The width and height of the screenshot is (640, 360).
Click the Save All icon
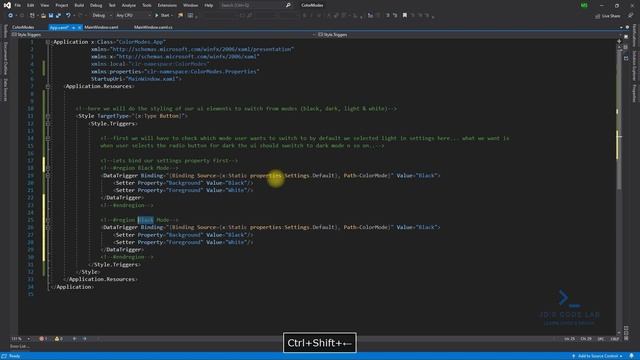coord(58,16)
